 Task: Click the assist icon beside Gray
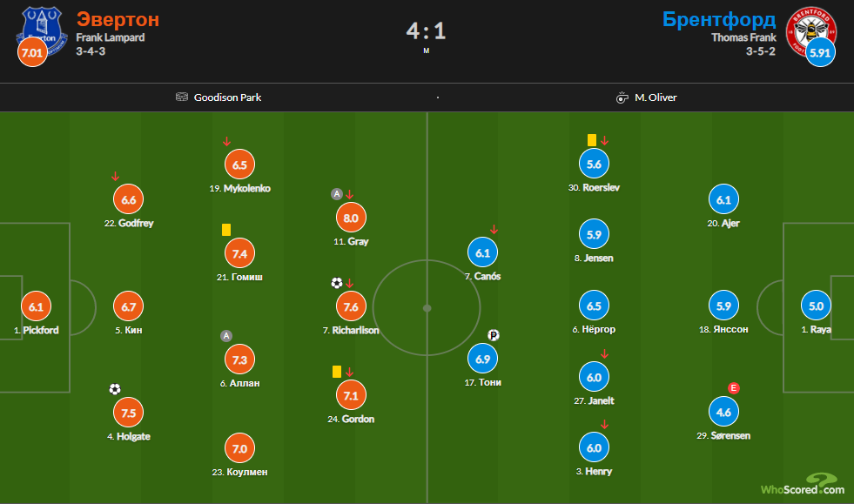tap(336, 194)
